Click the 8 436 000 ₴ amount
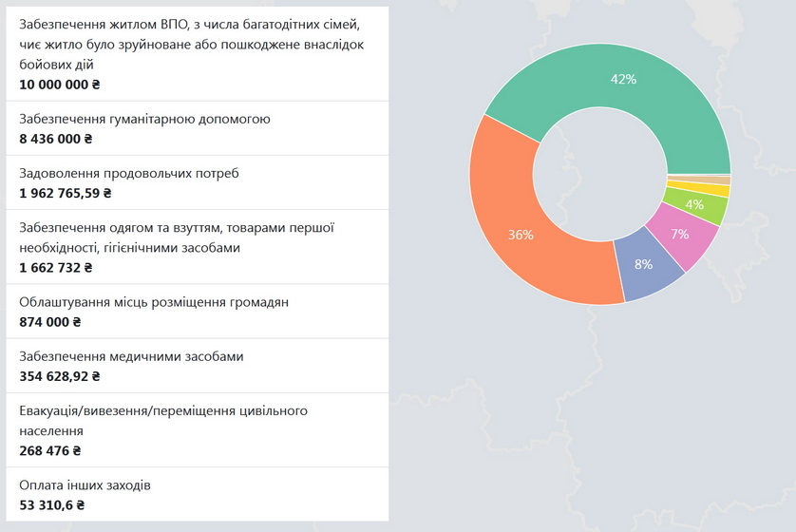The image size is (796, 532). pos(55,138)
